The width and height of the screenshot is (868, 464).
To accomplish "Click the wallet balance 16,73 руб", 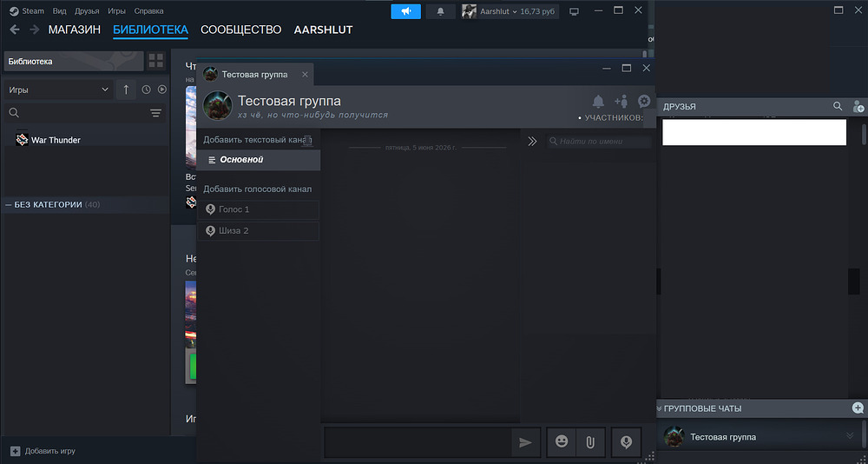I will coord(537,11).
